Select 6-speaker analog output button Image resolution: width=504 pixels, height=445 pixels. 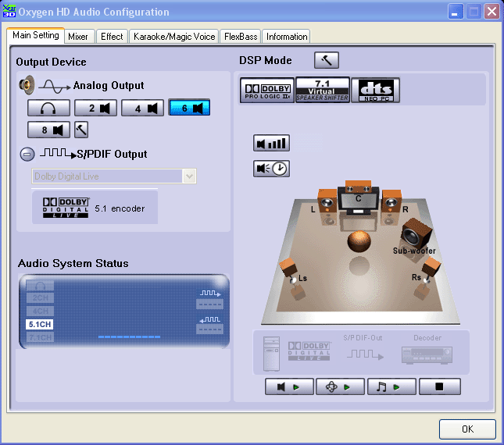(x=189, y=108)
